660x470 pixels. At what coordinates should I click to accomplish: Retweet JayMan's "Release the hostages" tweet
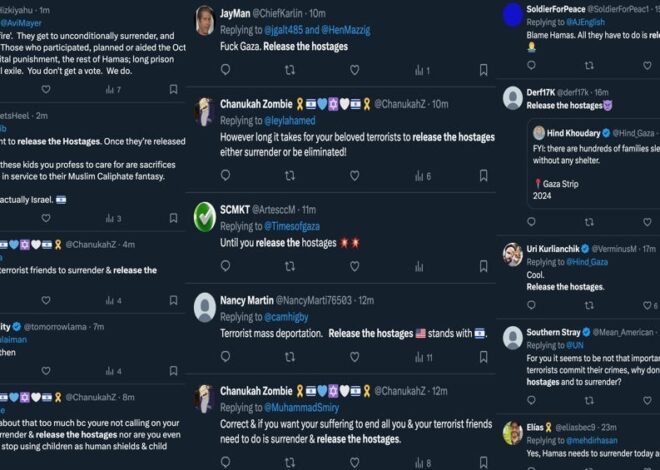tap(290, 69)
